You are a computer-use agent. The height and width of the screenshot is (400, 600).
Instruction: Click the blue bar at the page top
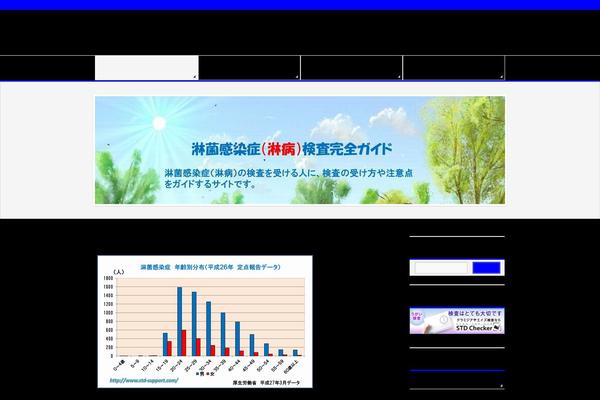click(x=300, y=5)
